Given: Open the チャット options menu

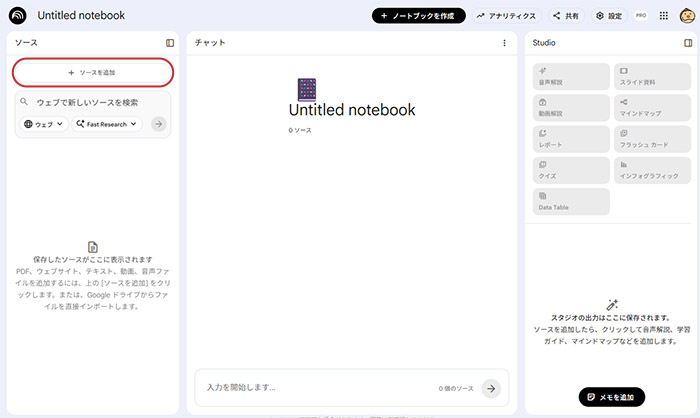Looking at the screenshot, I should coord(504,43).
